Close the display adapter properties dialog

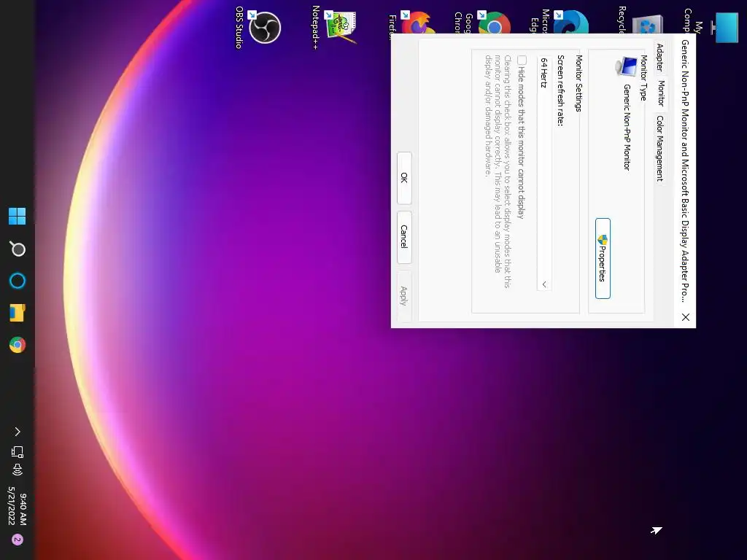(x=686, y=317)
